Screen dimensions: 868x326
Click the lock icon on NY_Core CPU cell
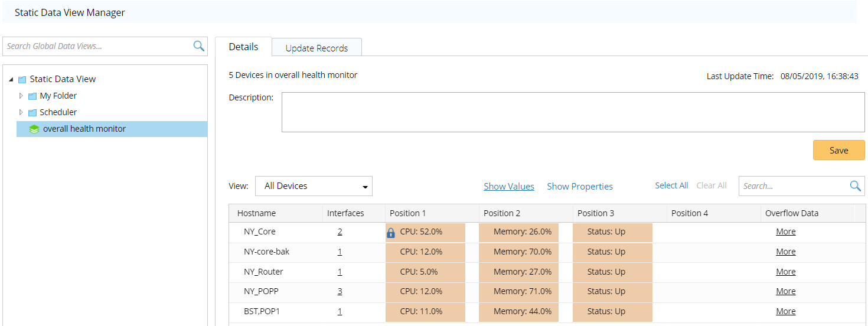[x=390, y=233]
